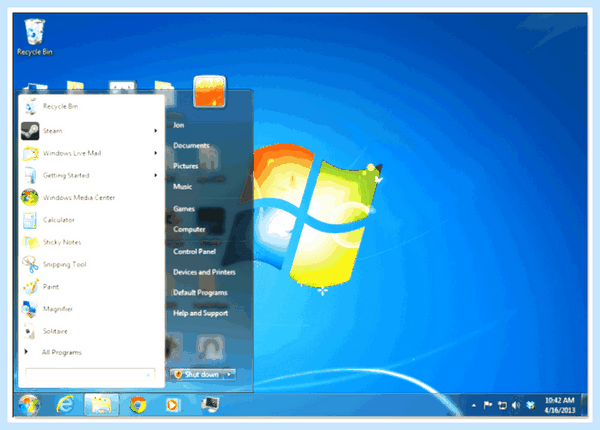Open the Paint icon
600x430 pixels.
coord(30,287)
